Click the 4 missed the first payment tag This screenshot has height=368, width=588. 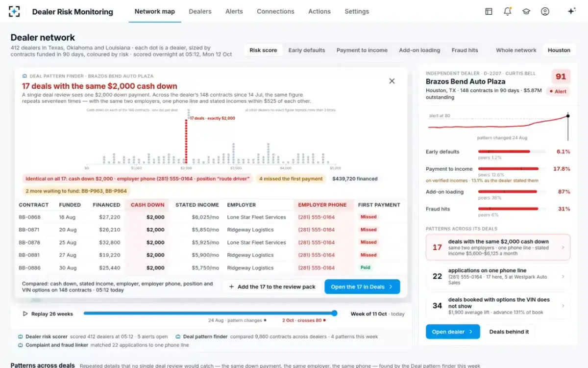click(291, 179)
